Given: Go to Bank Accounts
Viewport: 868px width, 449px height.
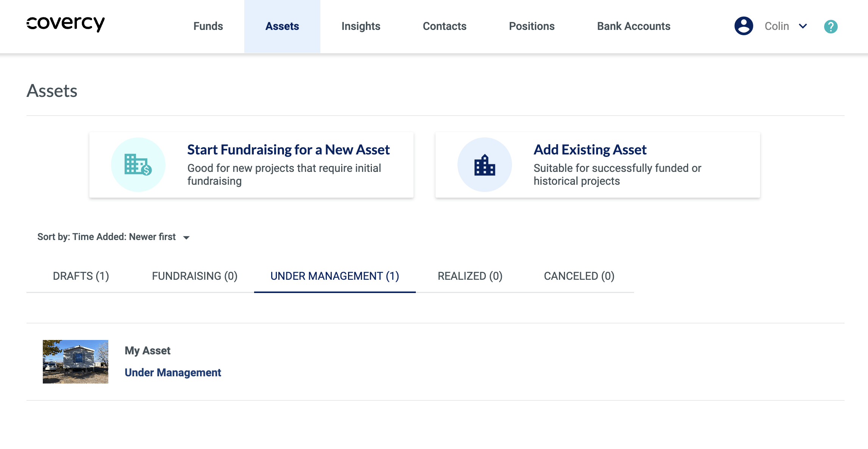Looking at the screenshot, I should click(x=634, y=26).
